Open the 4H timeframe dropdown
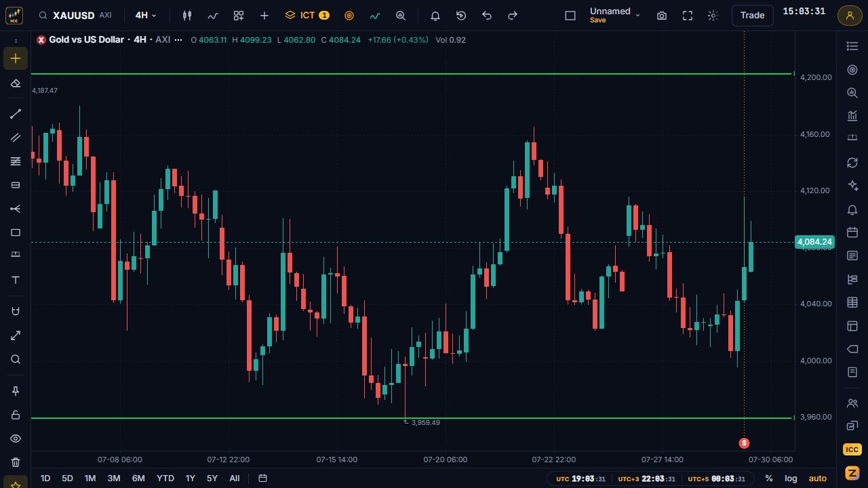 (146, 15)
